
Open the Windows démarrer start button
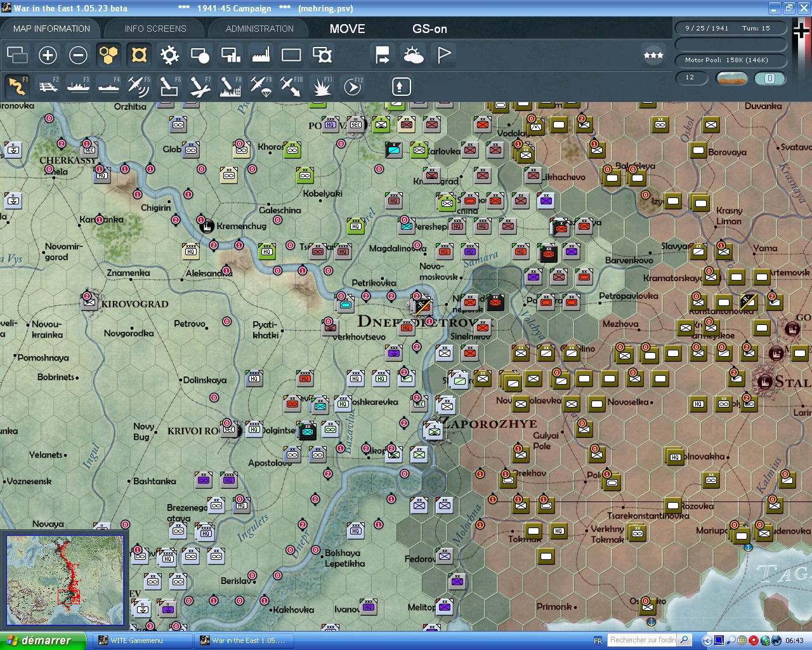point(43,640)
